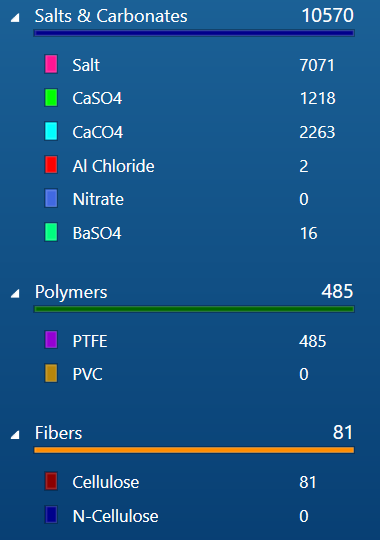Click the Polymers total count 485
The height and width of the screenshot is (540, 380).
click(x=337, y=291)
